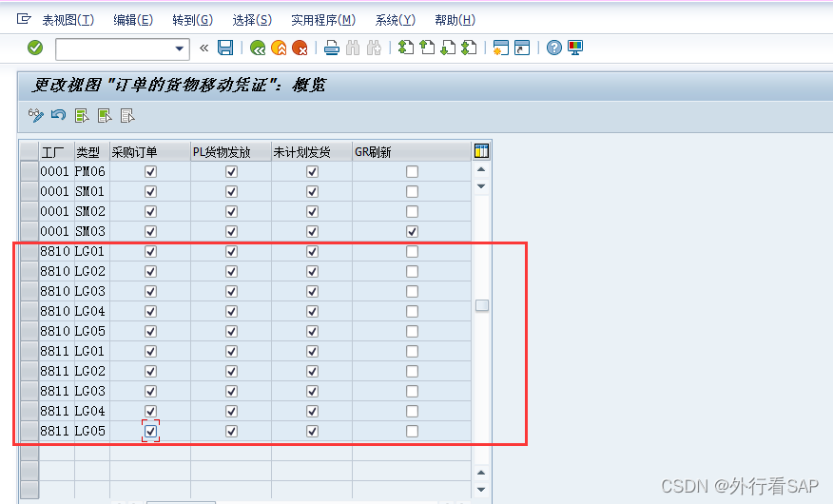The image size is (833, 504).
Task: Toggle 未计划发货 checkbox for 8811 LG04
Action: pos(312,411)
